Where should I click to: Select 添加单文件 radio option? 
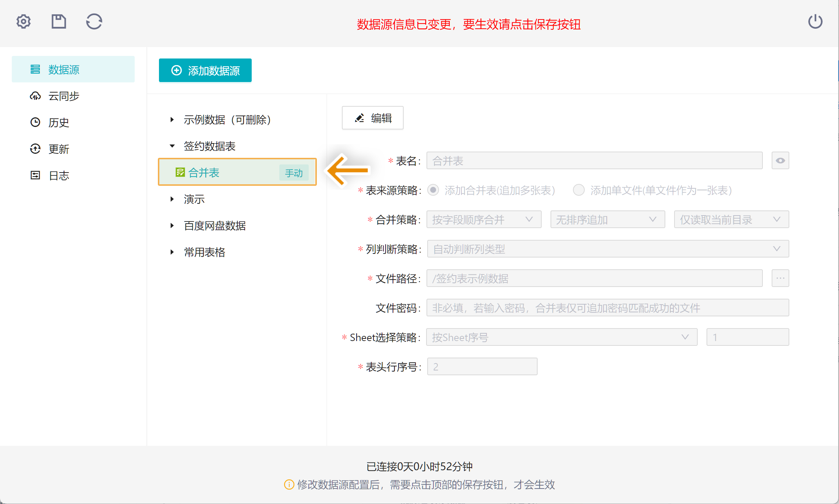point(579,190)
